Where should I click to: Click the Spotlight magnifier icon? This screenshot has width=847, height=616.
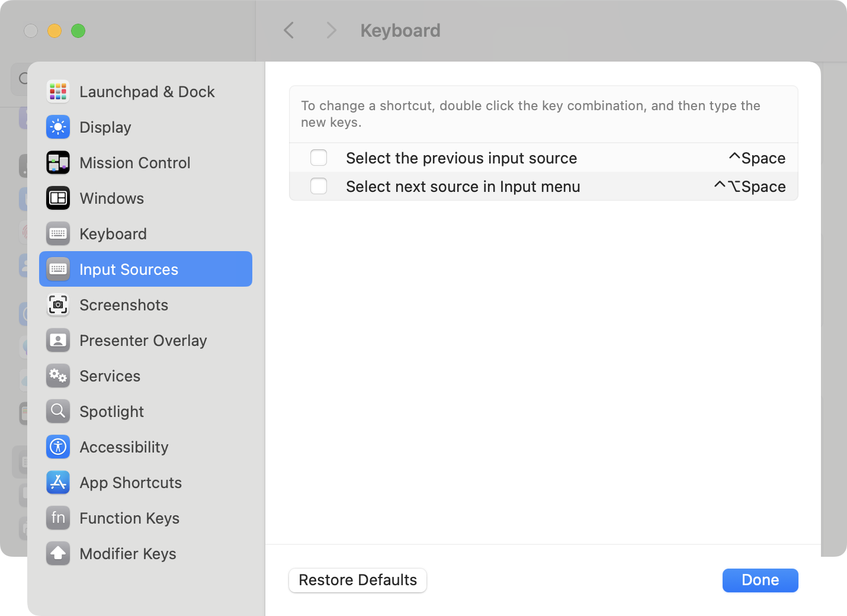(x=58, y=412)
